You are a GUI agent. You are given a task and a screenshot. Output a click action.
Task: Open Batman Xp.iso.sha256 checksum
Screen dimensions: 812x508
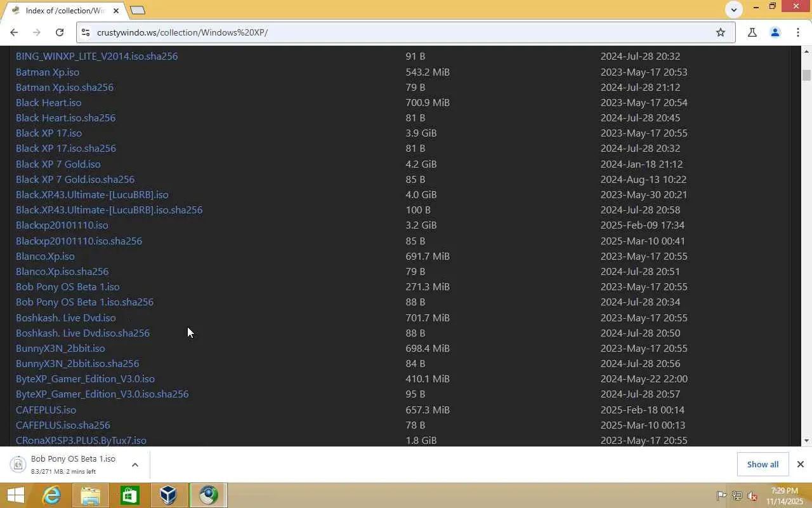click(x=65, y=87)
